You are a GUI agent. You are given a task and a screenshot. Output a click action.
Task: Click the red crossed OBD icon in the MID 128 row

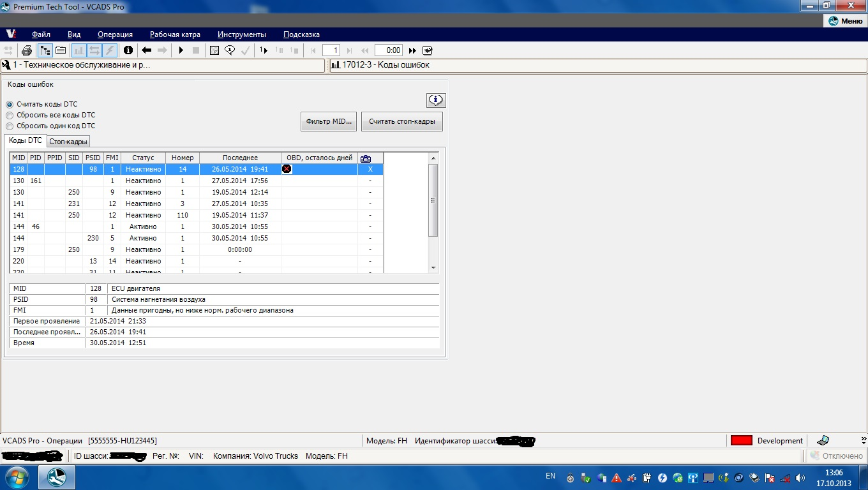(x=287, y=169)
